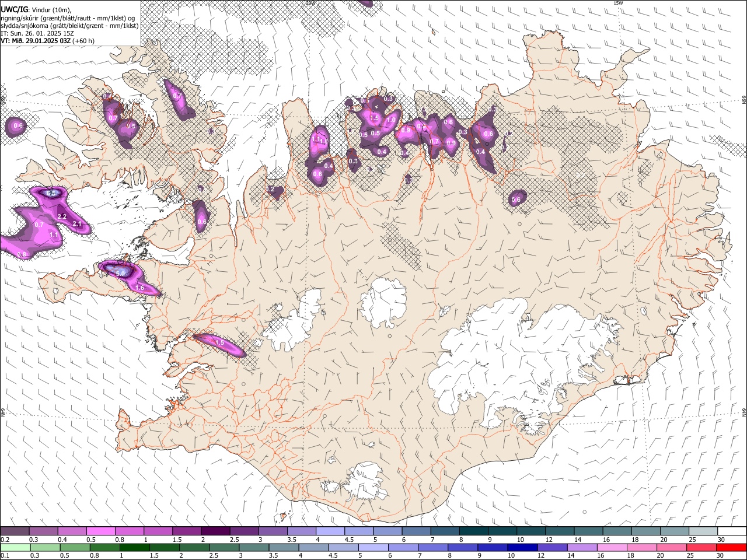
Task: Click the white 30 swatch in the upper legend
Action: [x=732, y=531]
